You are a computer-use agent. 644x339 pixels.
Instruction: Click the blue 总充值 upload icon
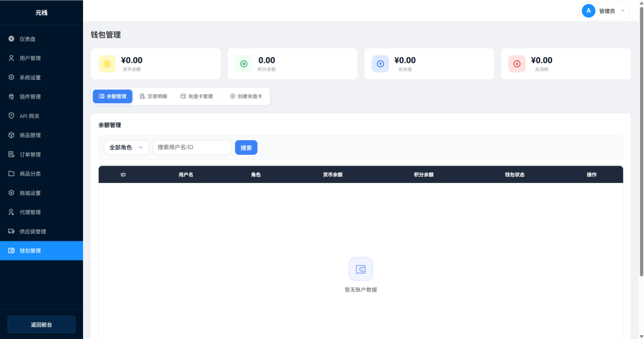[x=380, y=64]
